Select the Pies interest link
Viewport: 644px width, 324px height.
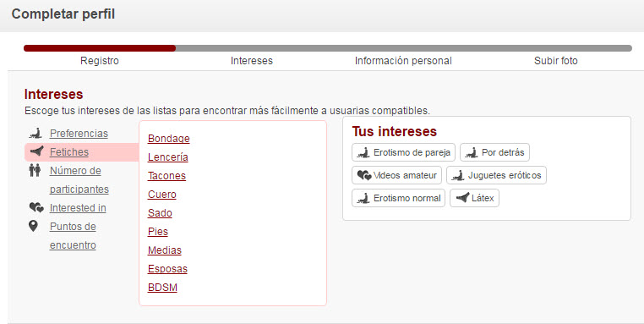pos(158,232)
